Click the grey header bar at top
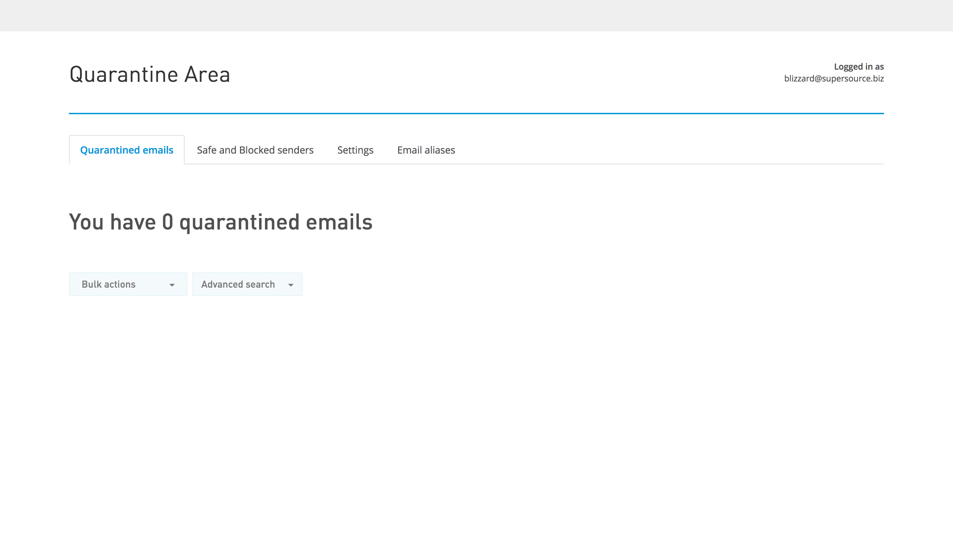Viewport: 953px width, 560px height. [476, 16]
